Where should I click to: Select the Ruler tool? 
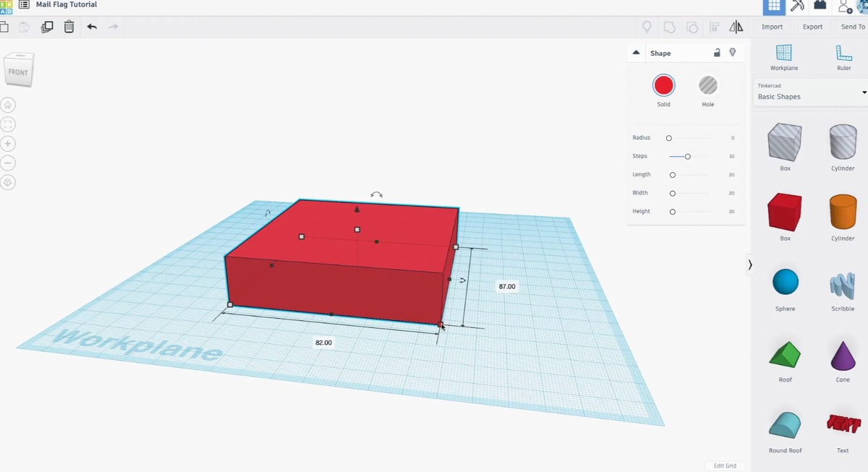843,56
